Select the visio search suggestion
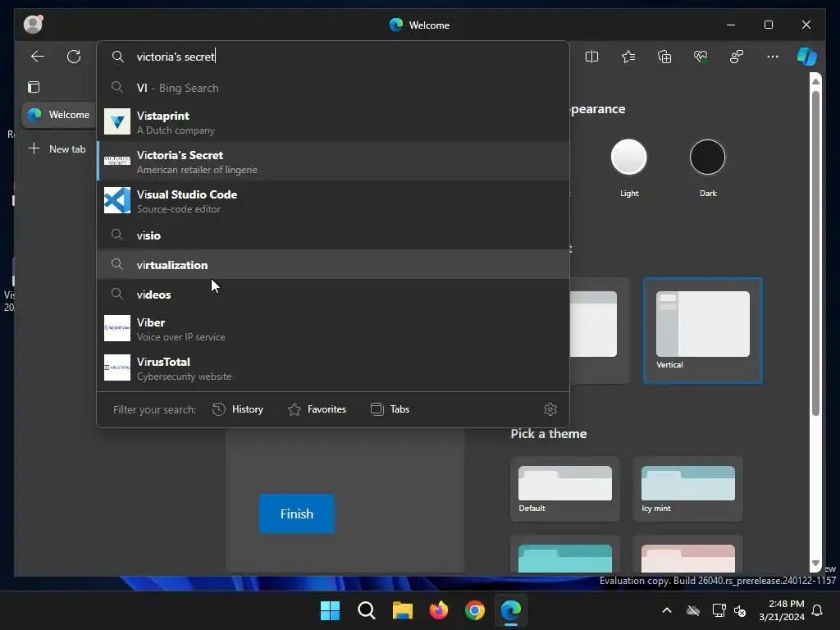 [333, 235]
